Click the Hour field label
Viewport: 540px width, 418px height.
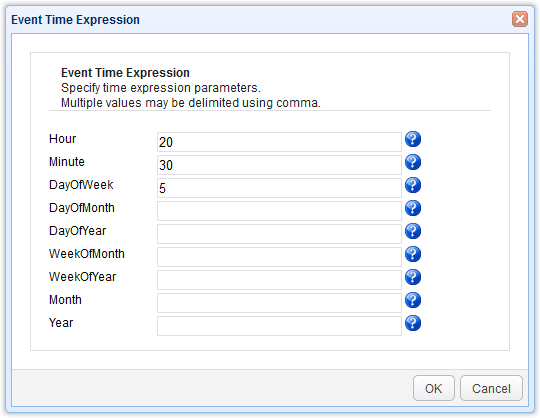(62, 139)
